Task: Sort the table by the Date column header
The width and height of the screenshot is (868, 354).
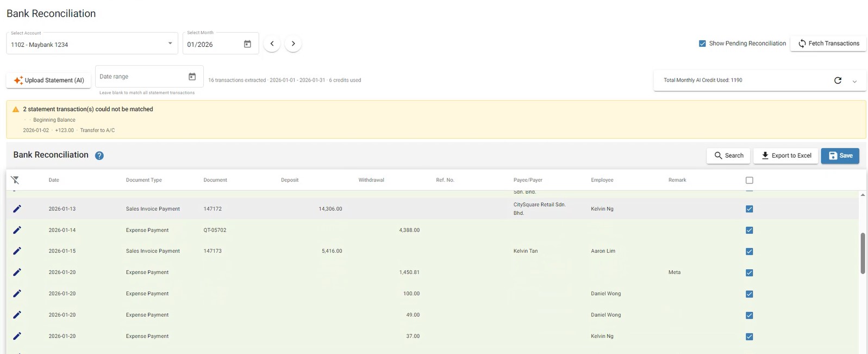Action: click(54, 180)
